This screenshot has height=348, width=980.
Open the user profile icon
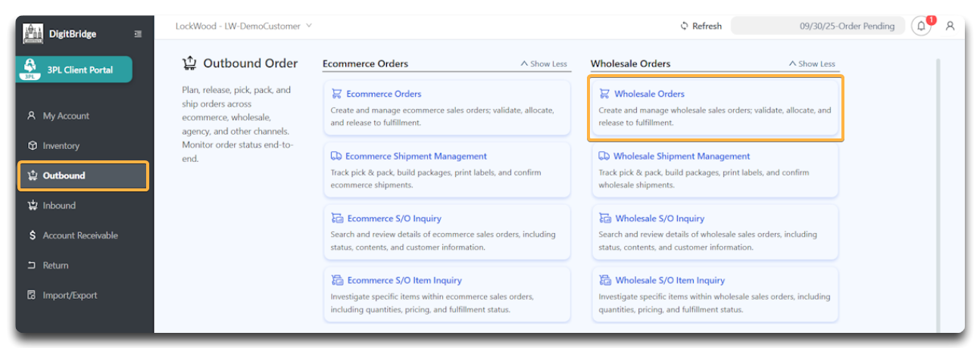[x=950, y=26]
